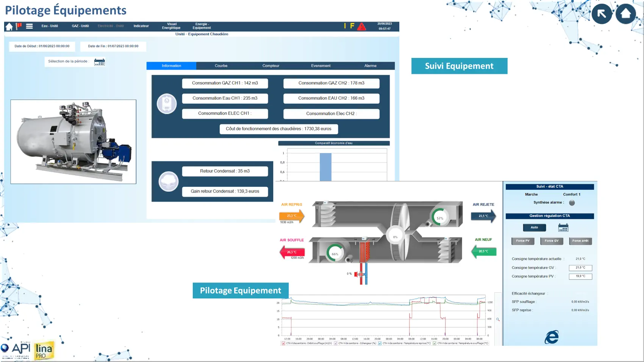Image resolution: width=644 pixels, height=362 pixels.
Task: Open the hamburger menu icon
Action: click(29, 26)
